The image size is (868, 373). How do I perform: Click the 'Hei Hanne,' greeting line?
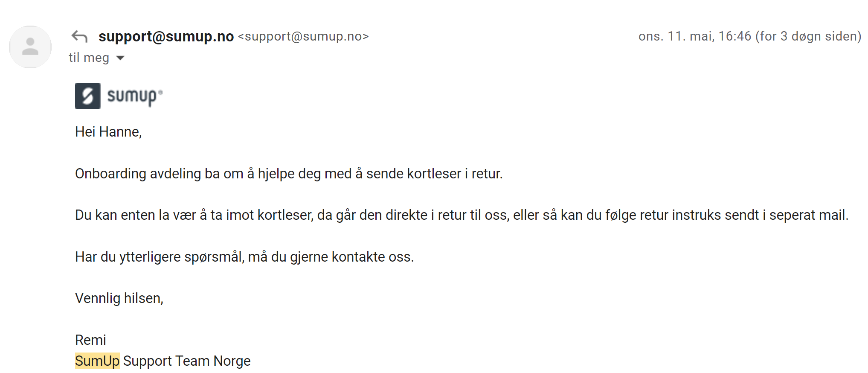point(108,132)
